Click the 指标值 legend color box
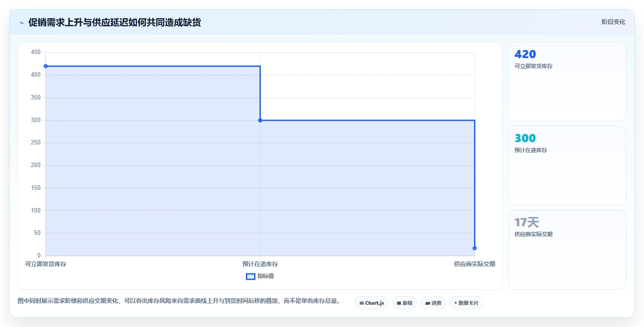This screenshot has height=327, width=644. point(250,276)
